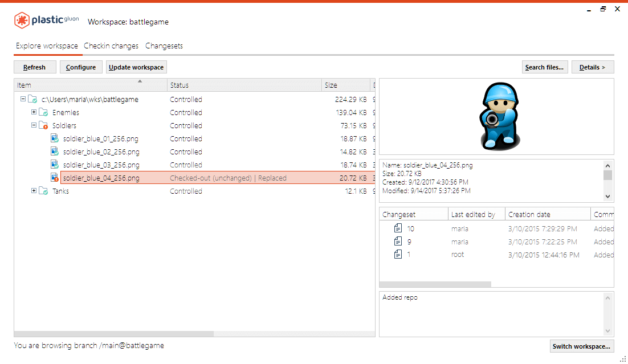Click the Configure button

coord(81,67)
